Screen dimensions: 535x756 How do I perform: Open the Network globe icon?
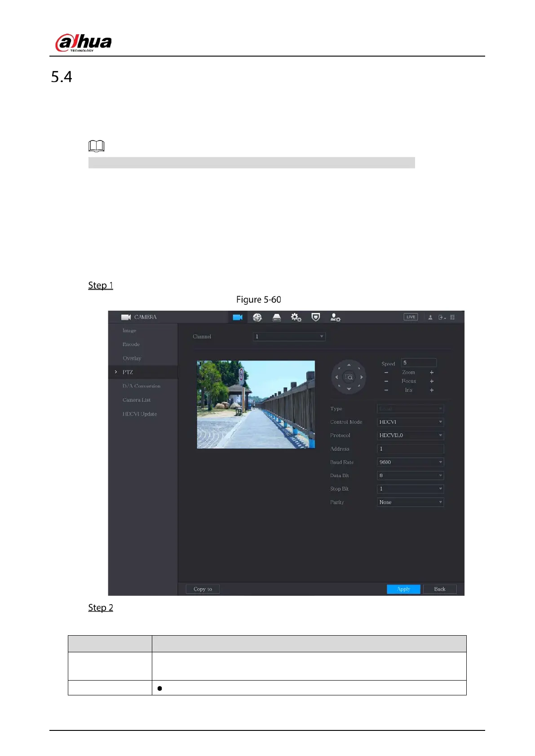257,317
